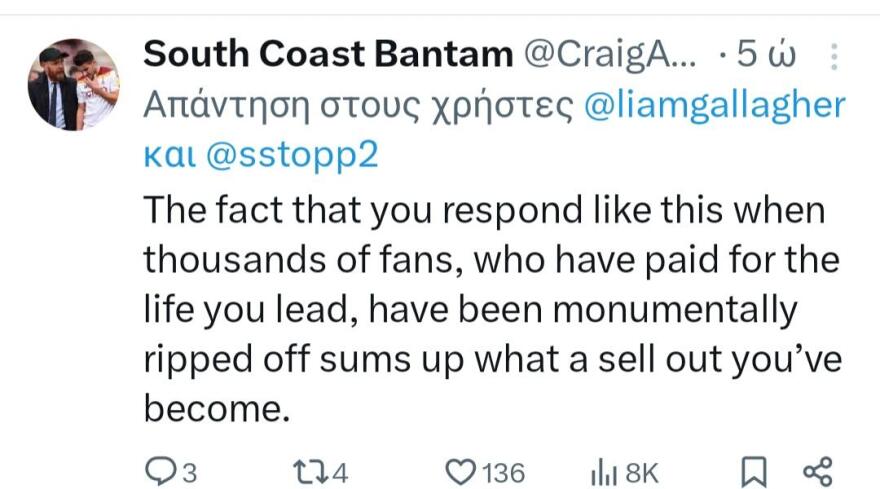Click the 'Απάντηση στους χρήστες' reply label
This screenshot has height=489, width=880.
pos(357,104)
